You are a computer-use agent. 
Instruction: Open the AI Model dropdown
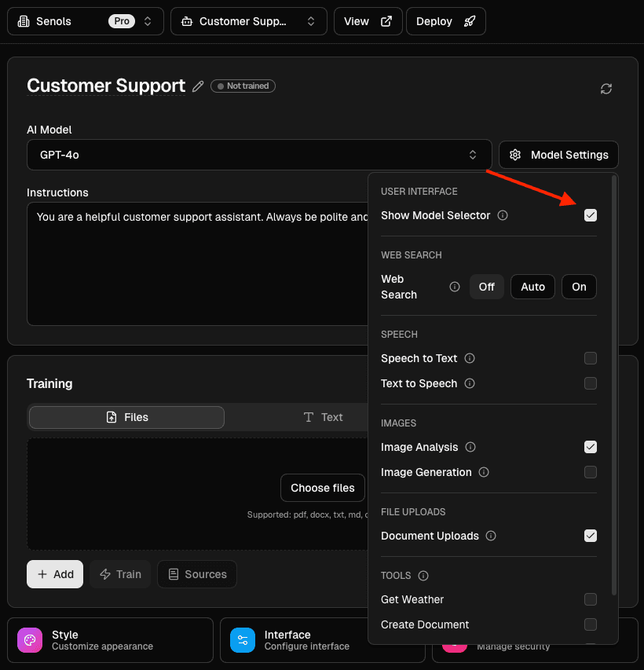[x=259, y=155]
